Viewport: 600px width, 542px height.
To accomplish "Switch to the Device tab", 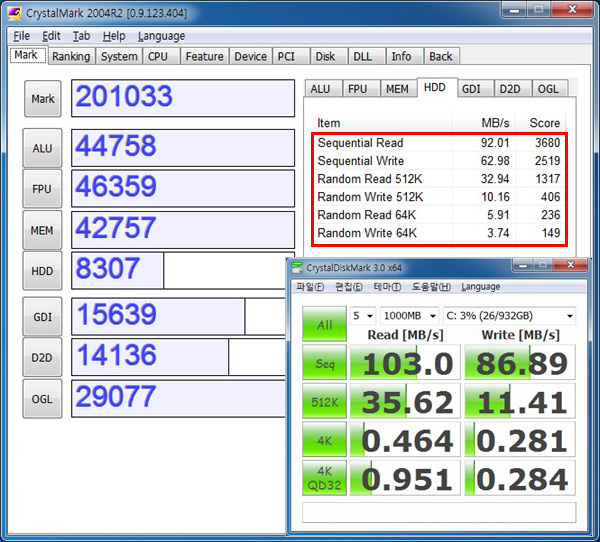I will point(250,56).
